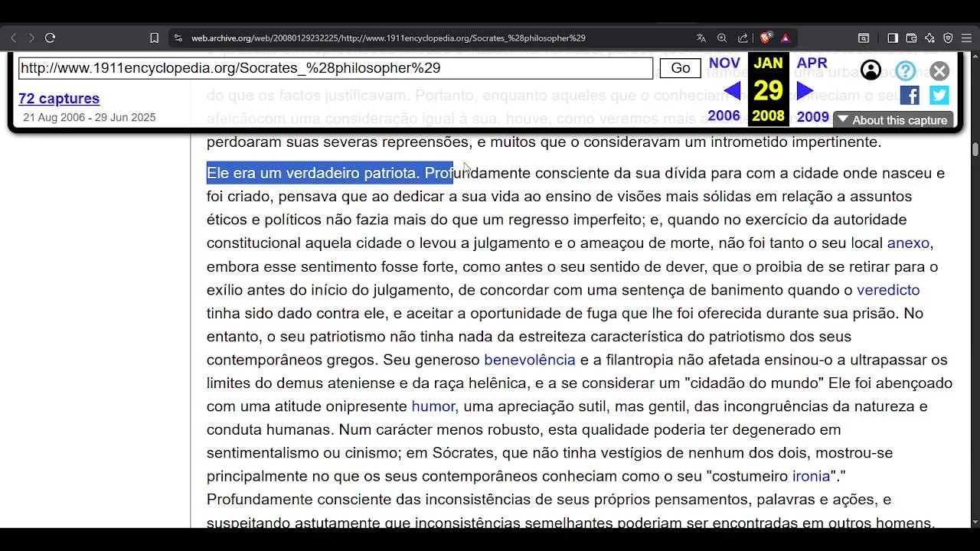Click the current year '2008' label
The width and height of the screenshot is (980, 551).
click(x=768, y=116)
